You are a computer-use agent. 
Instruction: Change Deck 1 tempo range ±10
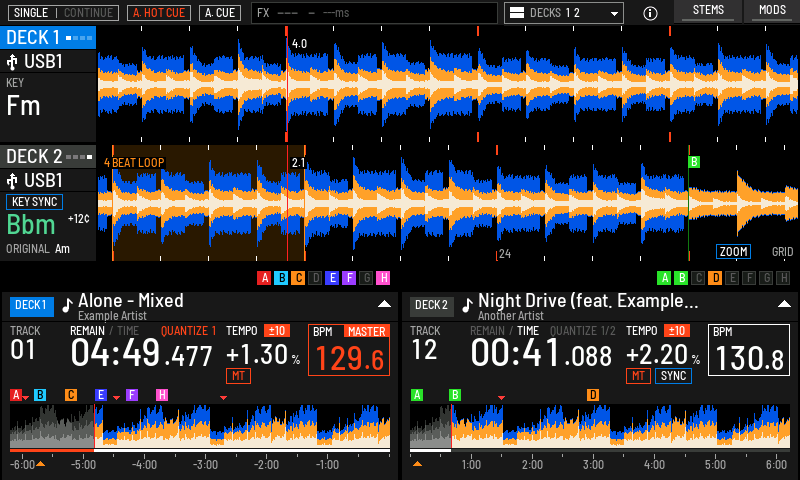(277, 331)
